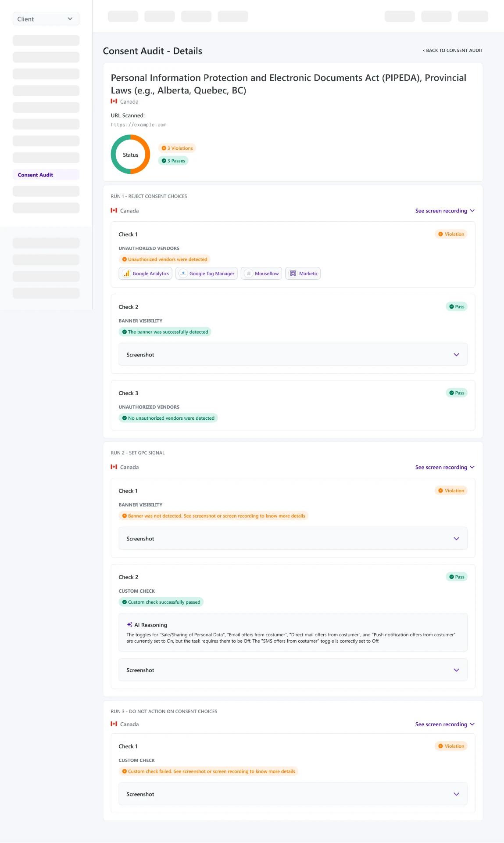Image resolution: width=504 pixels, height=843 pixels.
Task: Click Pass badge on Run 1 Check 3
Action: (457, 393)
